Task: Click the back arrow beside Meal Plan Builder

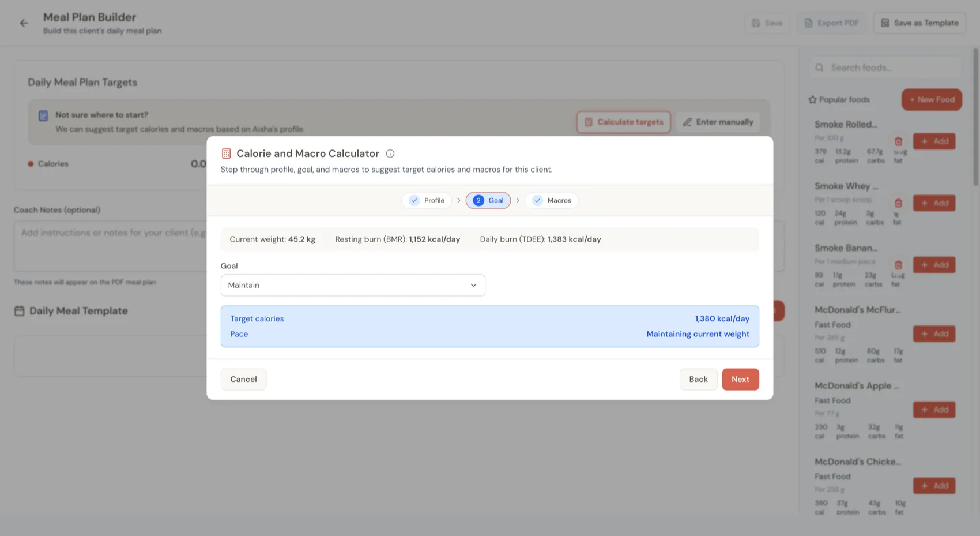Action: [24, 23]
